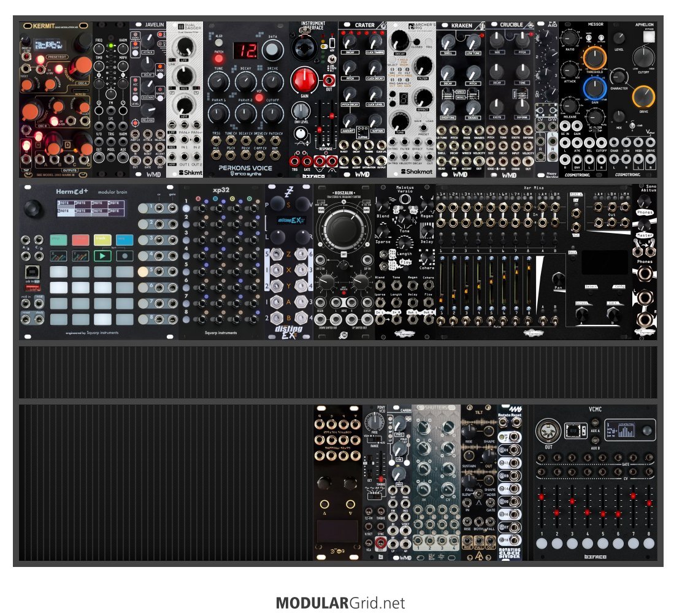Select the C4RBN filter module
682x616 pixels.
click(x=400, y=482)
